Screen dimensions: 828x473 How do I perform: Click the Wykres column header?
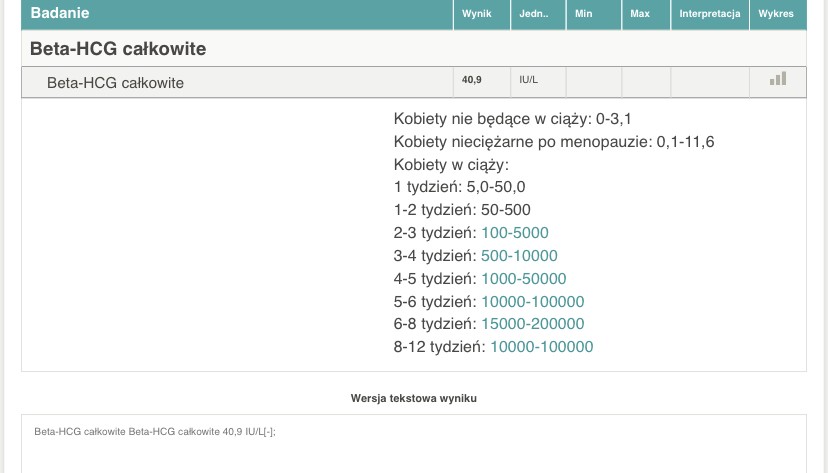(x=776, y=14)
